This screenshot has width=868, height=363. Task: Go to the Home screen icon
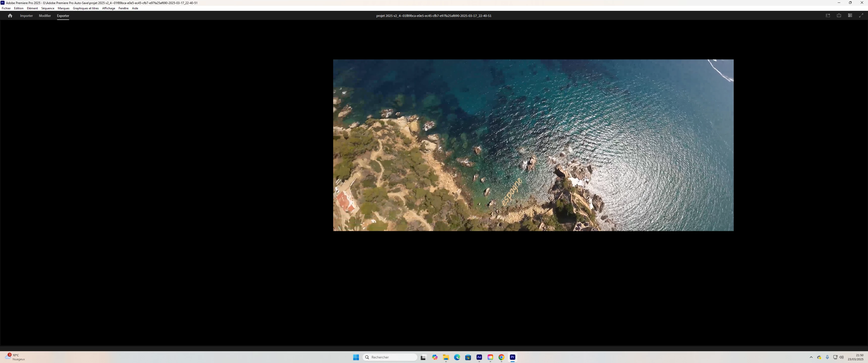(10, 15)
